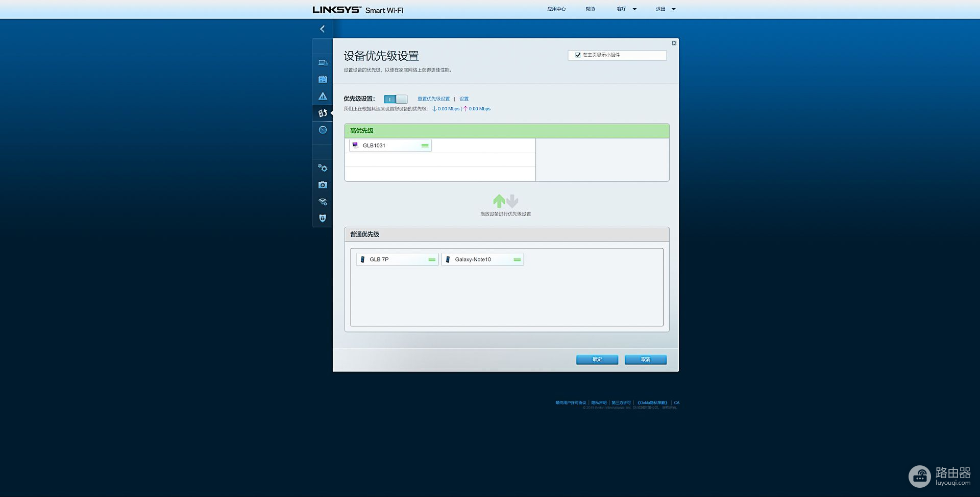Collapse the sidebar with the back arrow
The image size is (980, 497).
coord(322,29)
